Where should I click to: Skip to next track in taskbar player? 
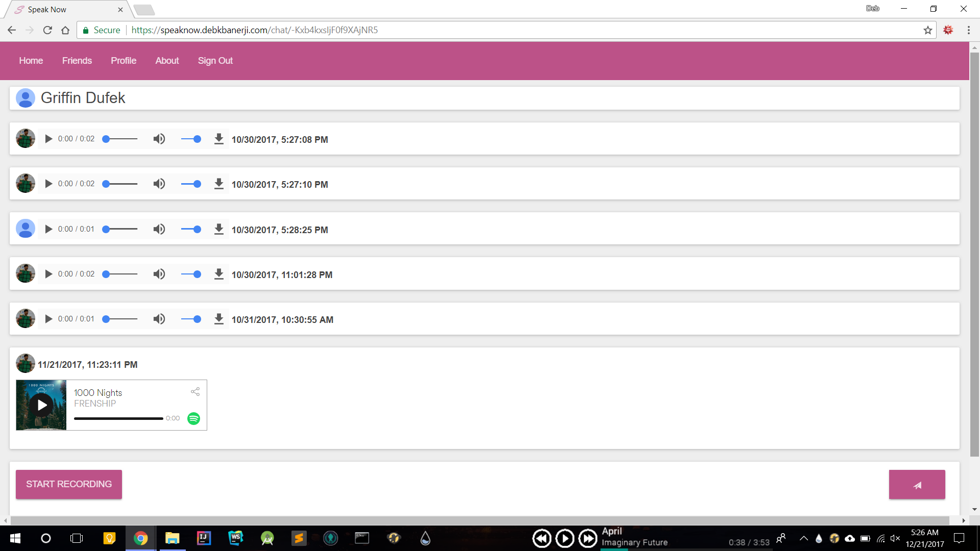tap(587, 538)
